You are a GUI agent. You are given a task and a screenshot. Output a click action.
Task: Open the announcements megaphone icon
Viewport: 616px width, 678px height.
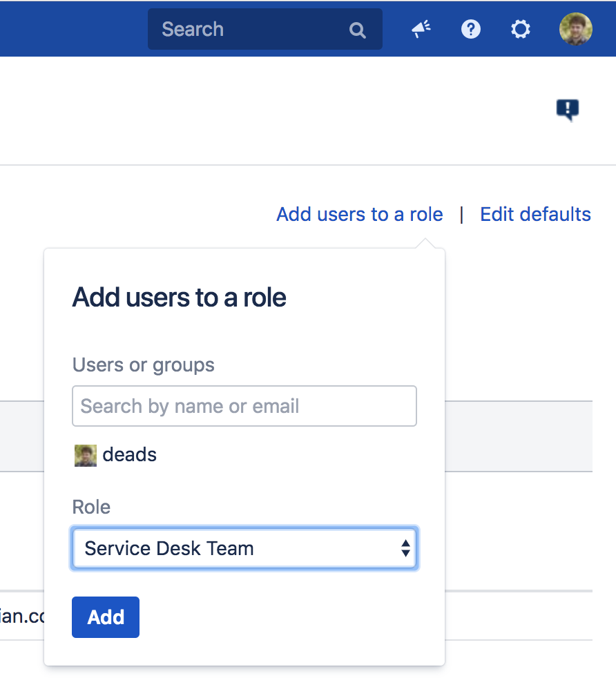(421, 29)
